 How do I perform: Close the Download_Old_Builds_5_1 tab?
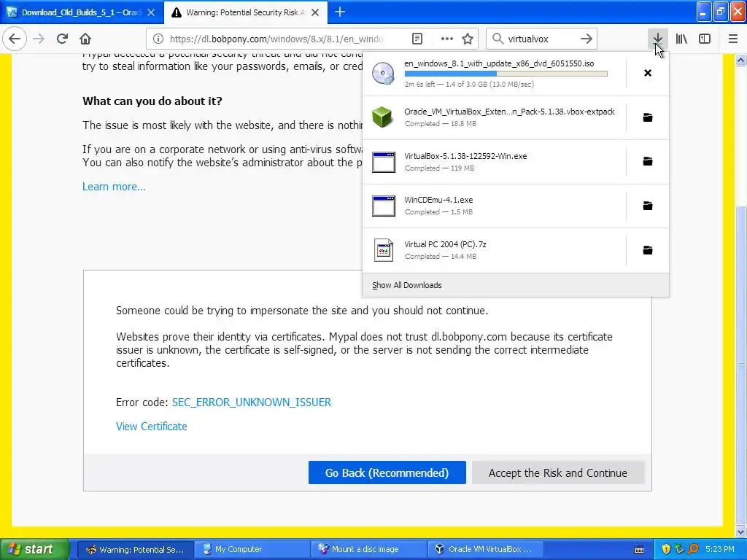point(150,12)
